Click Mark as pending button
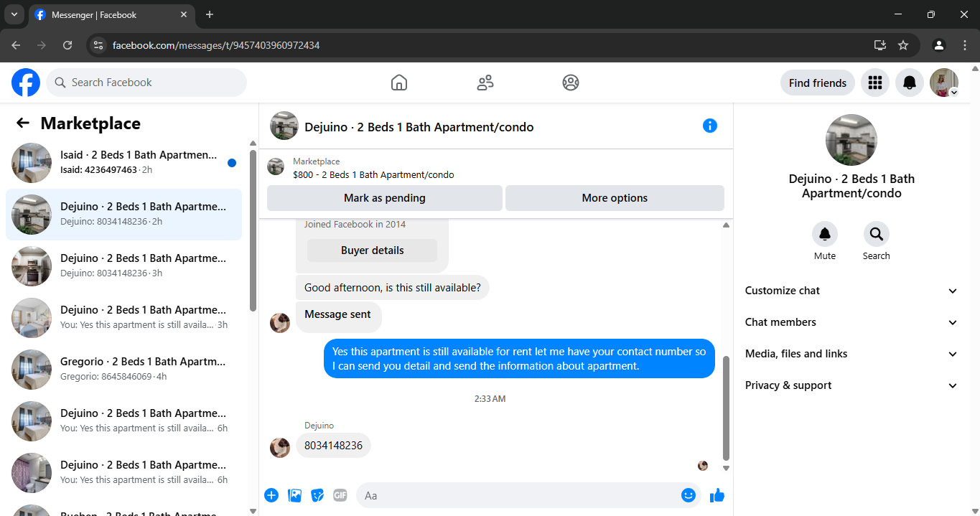 (385, 198)
